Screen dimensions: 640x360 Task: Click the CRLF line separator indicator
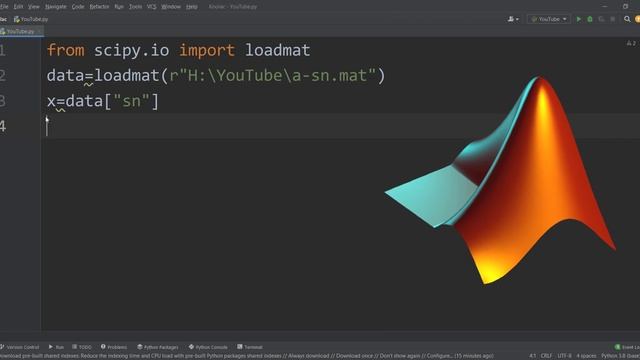coord(546,356)
